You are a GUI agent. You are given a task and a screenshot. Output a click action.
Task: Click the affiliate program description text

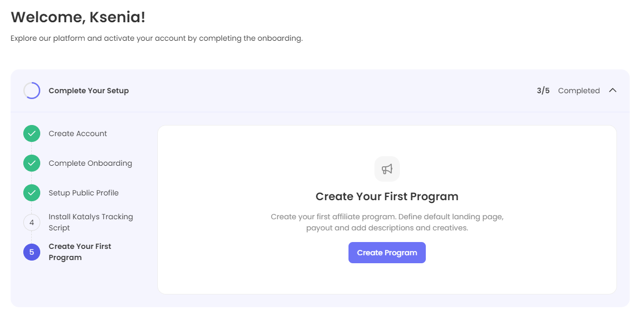(387, 222)
